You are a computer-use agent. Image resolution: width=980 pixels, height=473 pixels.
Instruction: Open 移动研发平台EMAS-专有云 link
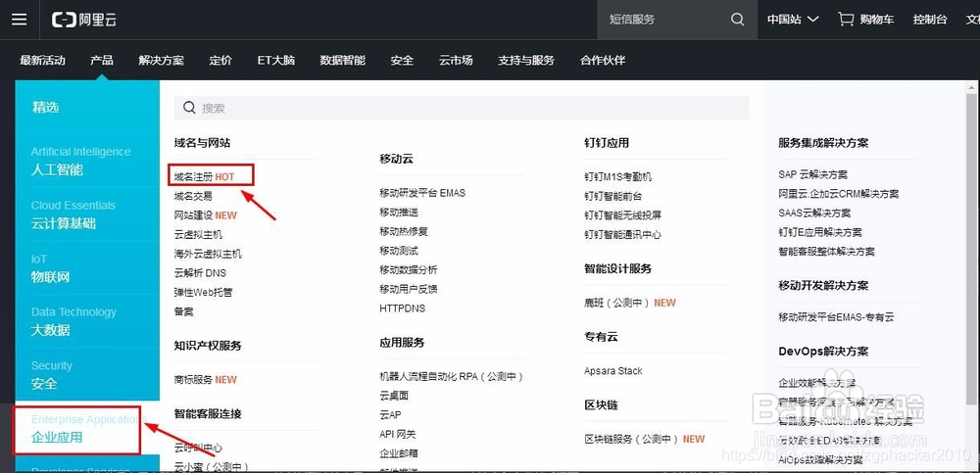(x=836, y=316)
